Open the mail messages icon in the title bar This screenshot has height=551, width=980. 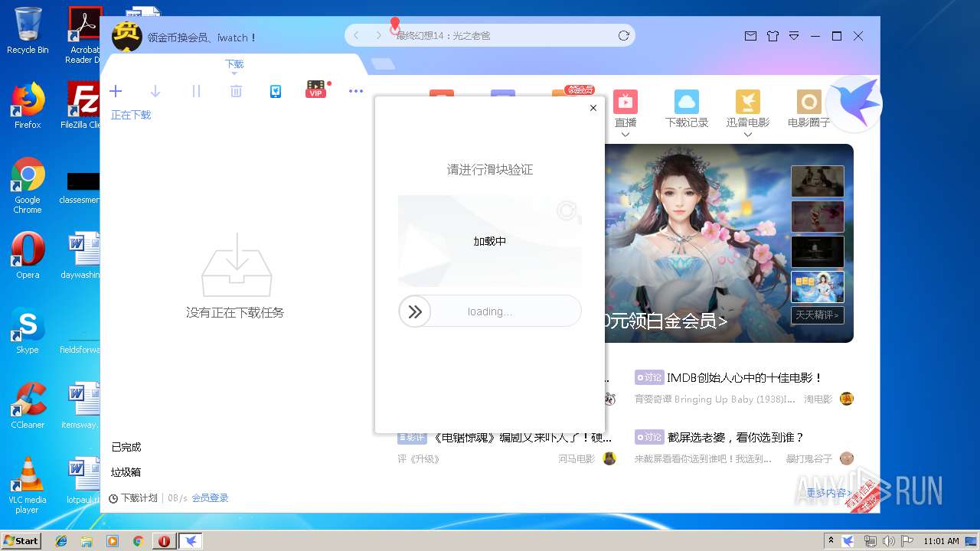coord(750,36)
